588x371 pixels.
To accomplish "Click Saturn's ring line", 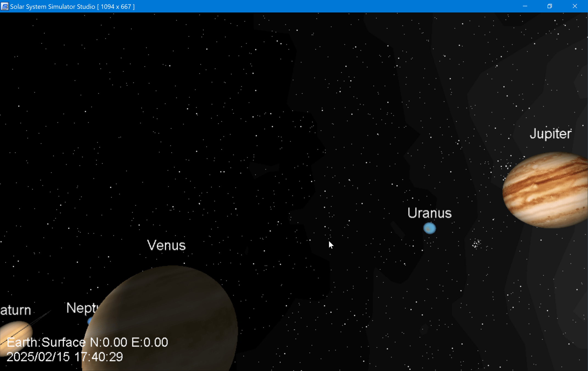I will pyautogui.click(x=41, y=317).
